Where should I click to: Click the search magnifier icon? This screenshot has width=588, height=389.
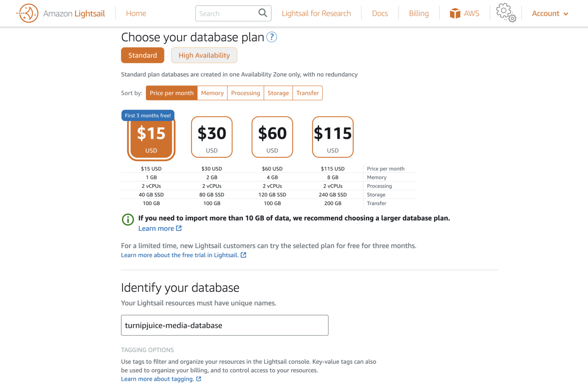coord(262,13)
